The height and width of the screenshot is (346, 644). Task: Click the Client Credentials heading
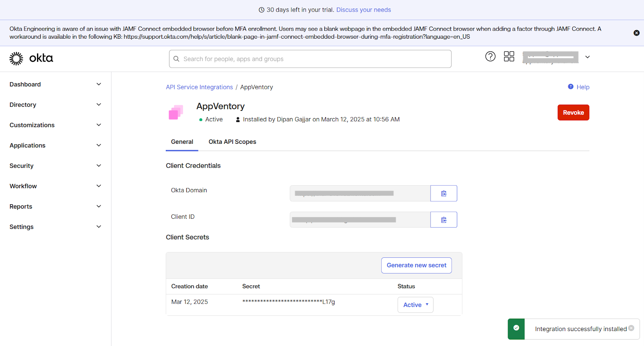[193, 166]
